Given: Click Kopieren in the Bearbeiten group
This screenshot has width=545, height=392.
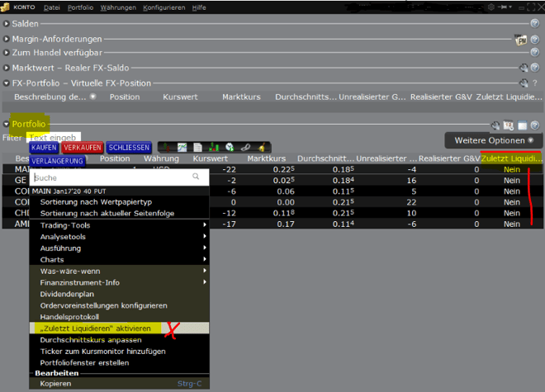Looking at the screenshot, I should (119, 384).
